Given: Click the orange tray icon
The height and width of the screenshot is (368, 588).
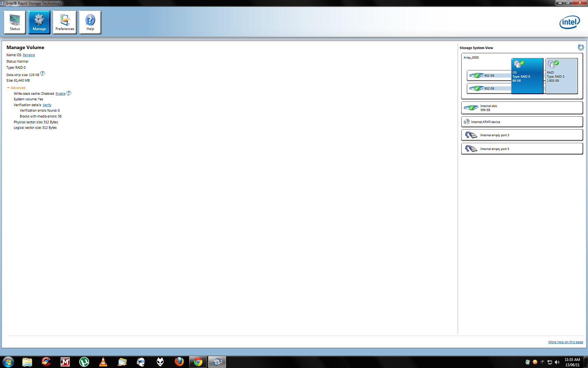Looking at the screenshot, I should [535, 362].
